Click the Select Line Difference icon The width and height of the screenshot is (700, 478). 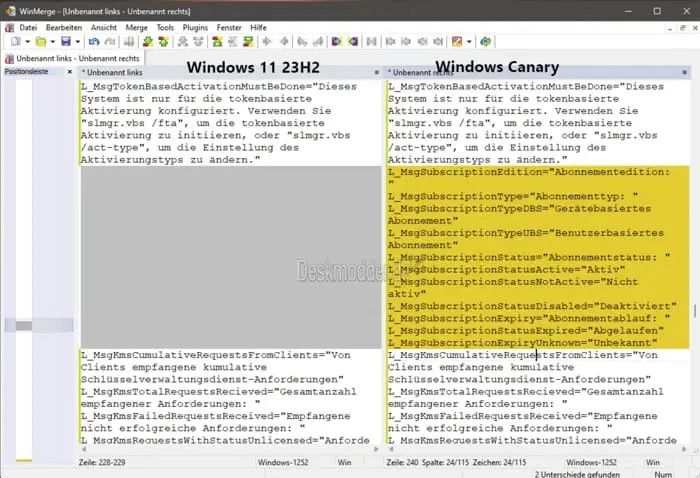pos(129,42)
